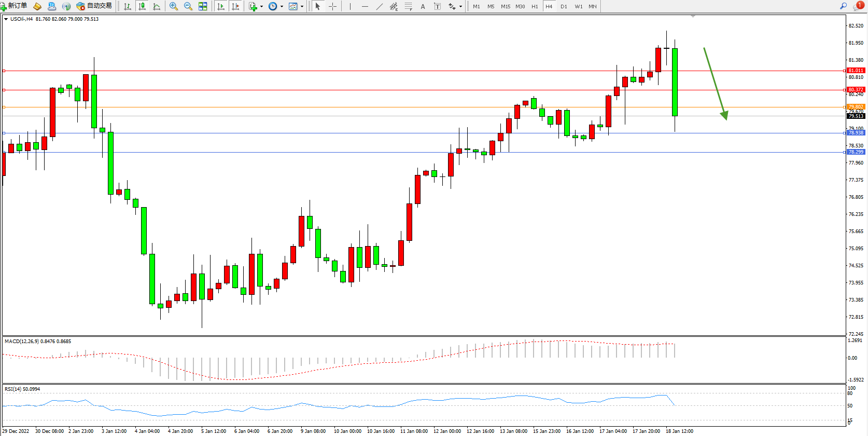
Task: Switch to the D1 timeframe
Action: (x=564, y=6)
